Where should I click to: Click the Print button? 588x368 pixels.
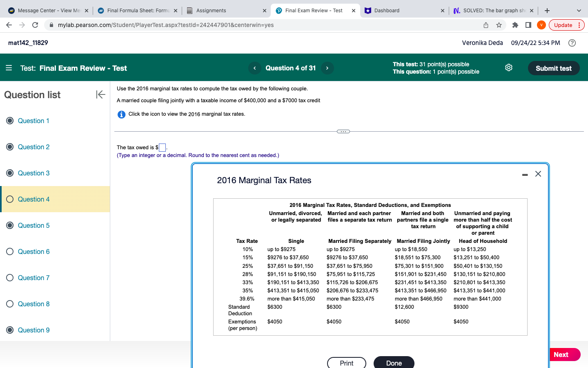tap(347, 363)
